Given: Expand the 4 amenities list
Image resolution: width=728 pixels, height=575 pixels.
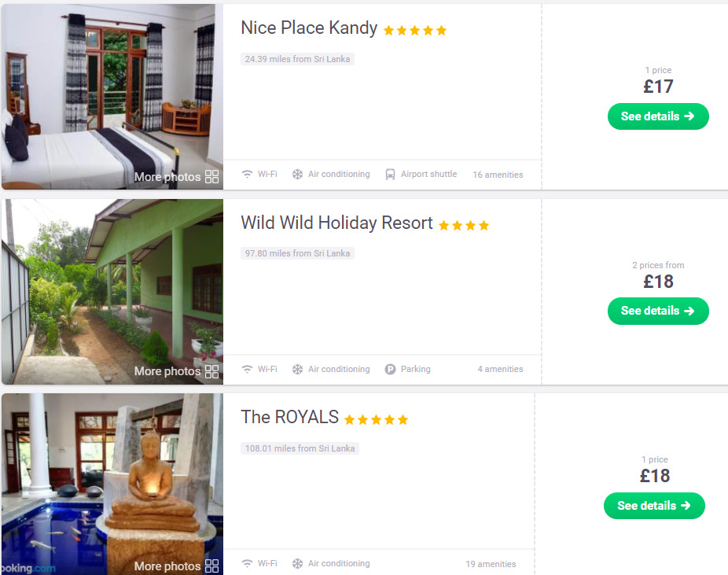Looking at the screenshot, I should tap(500, 369).
